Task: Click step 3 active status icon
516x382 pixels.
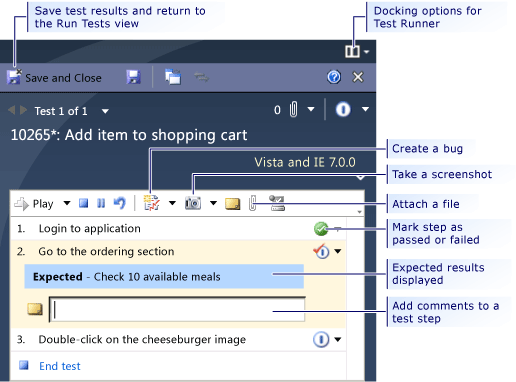Action: pyautogui.click(x=321, y=339)
